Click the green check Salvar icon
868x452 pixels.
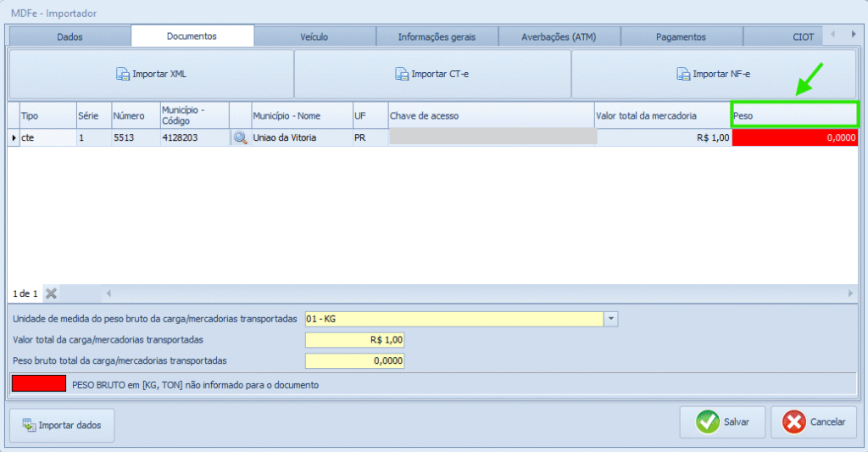coord(708,422)
